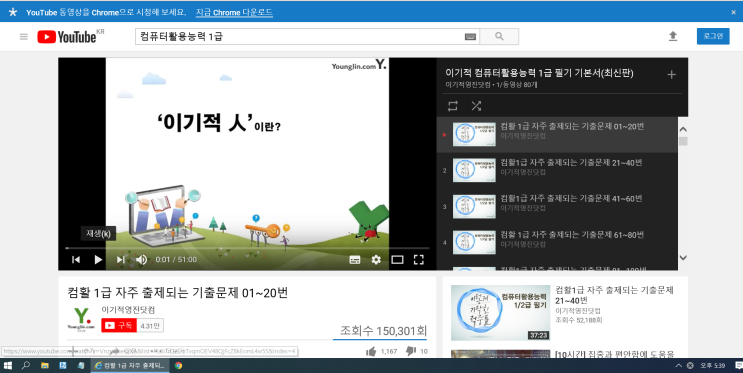Enter full screen mode
The image size is (743, 373).
point(418,259)
